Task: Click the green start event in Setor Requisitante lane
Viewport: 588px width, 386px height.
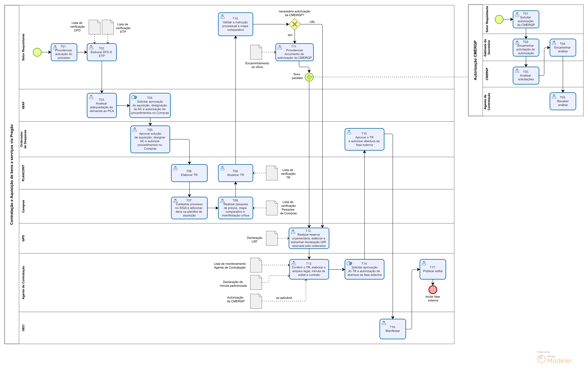Action: click(x=37, y=52)
